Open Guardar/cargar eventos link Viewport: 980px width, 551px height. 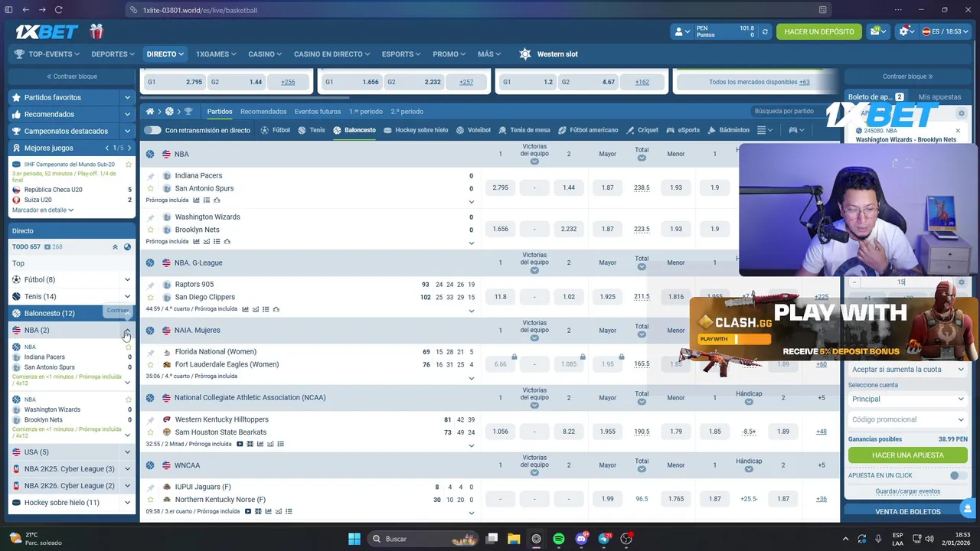[907, 491]
